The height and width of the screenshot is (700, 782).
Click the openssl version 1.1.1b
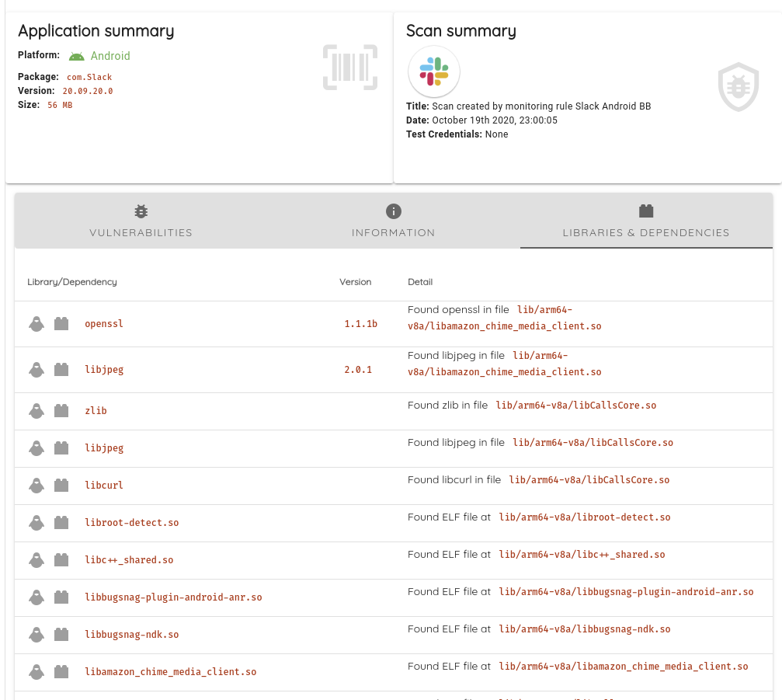pos(361,324)
